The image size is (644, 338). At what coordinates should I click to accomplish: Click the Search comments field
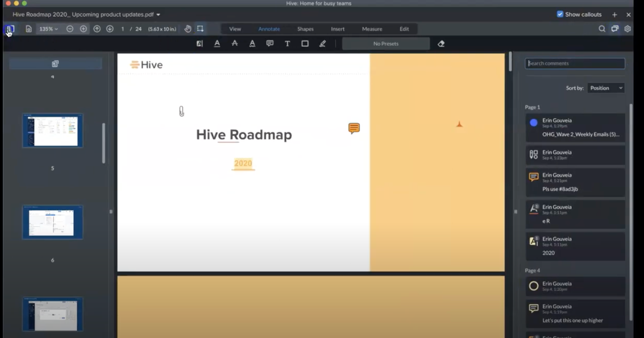575,63
